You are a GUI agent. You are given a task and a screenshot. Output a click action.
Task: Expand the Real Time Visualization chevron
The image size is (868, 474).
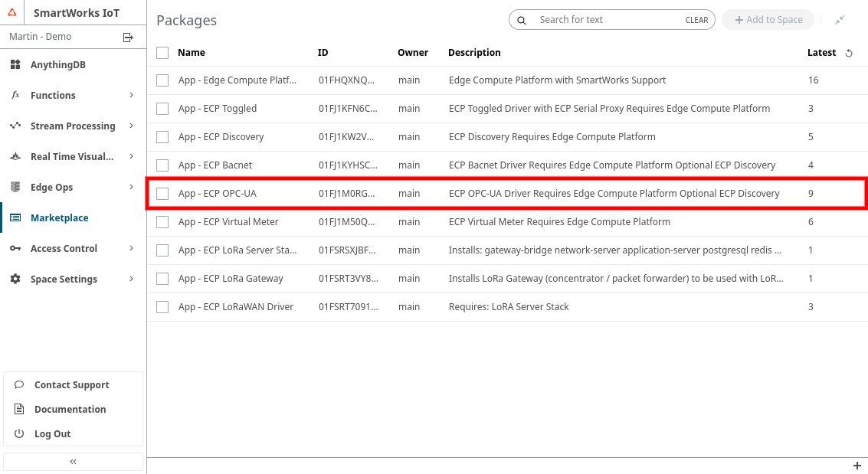click(x=131, y=156)
